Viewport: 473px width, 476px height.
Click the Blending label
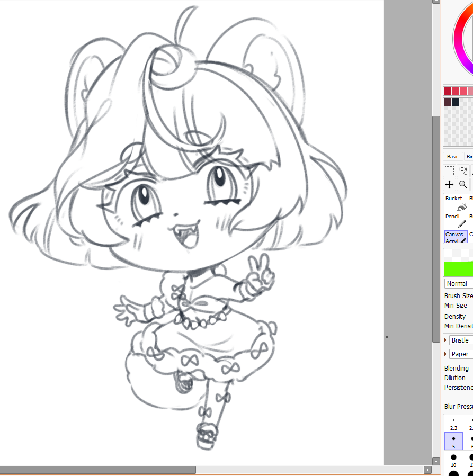point(456,368)
